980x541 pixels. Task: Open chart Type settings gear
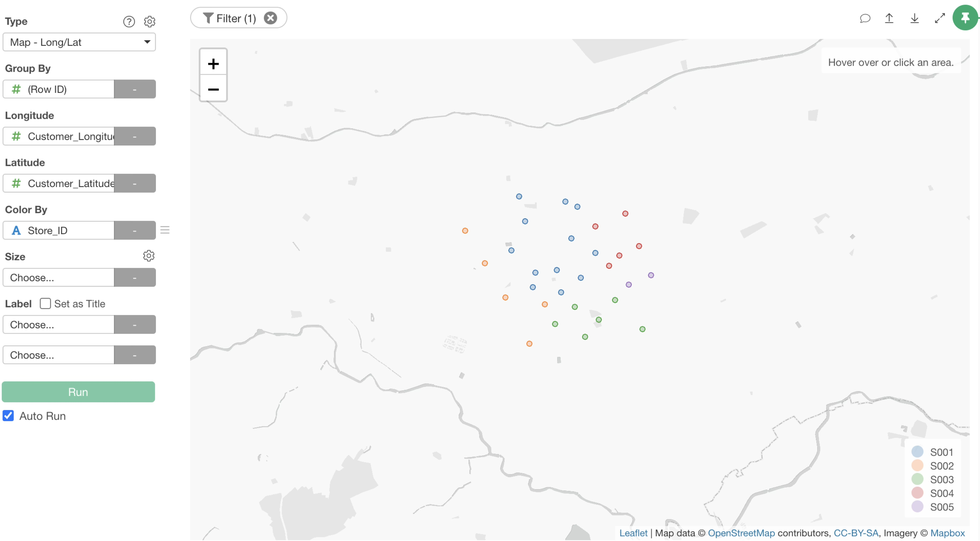pyautogui.click(x=150, y=22)
